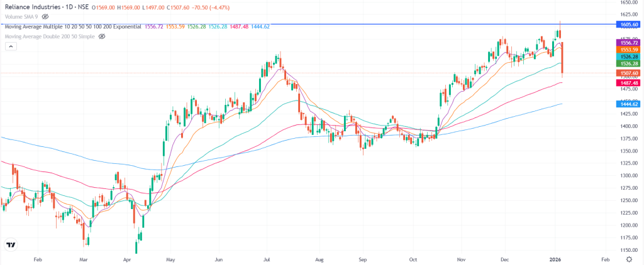Select Moving Average Multiple Exponential indicator label
The width and height of the screenshot is (644, 265).
point(72,27)
